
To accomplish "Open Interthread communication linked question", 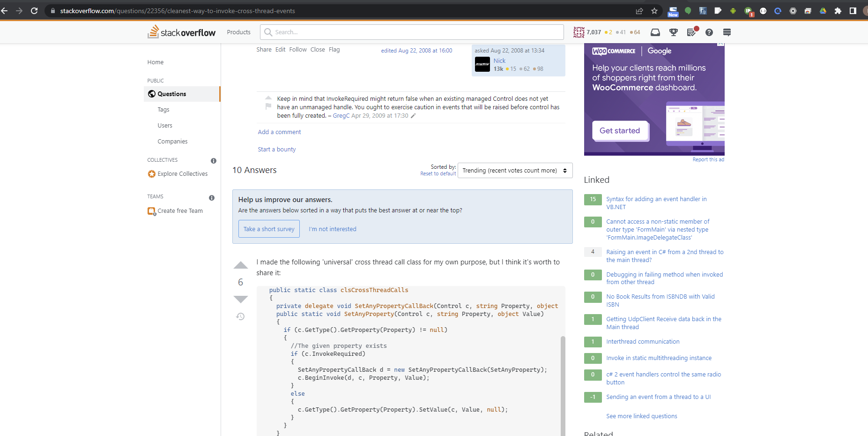I will pyautogui.click(x=643, y=342).
